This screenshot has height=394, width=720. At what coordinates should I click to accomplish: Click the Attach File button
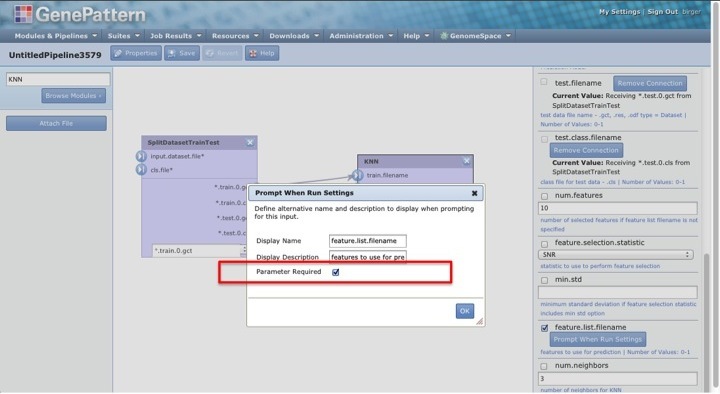[x=56, y=124]
